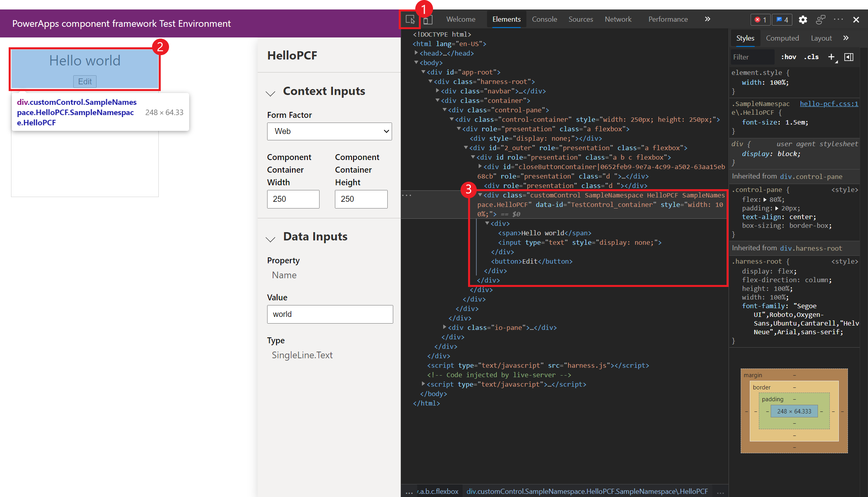Click the Edit button in the control

85,82
